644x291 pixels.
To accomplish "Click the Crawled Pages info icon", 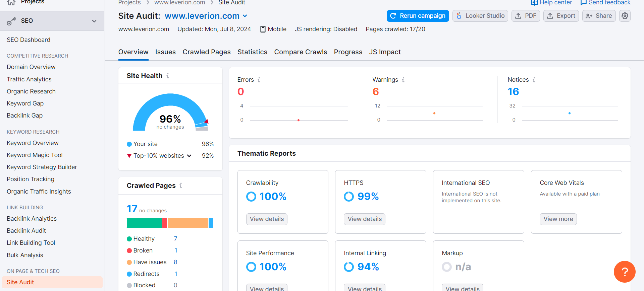I will click(181, 185).
